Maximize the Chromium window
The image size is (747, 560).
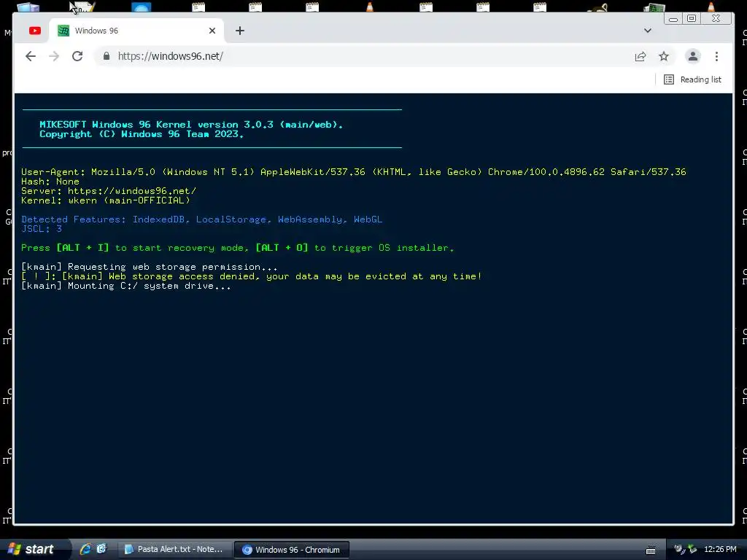692,18
